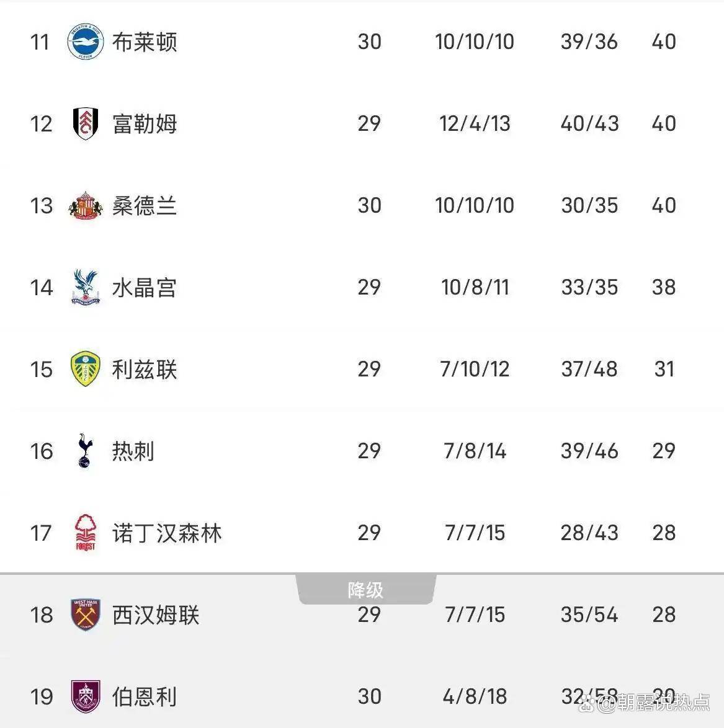
Task: Select the 诺丁汉森林 team name
Action: click(x=167, y=533)
